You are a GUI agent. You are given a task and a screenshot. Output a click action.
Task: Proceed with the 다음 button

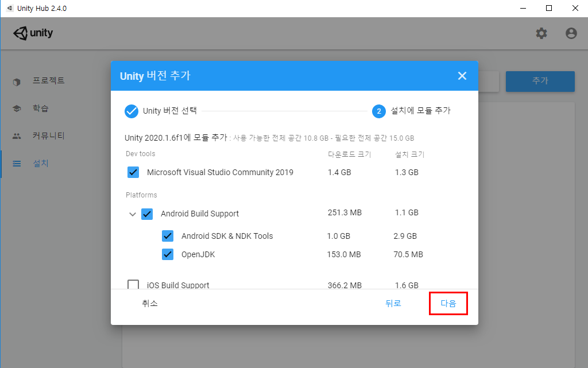448,303
